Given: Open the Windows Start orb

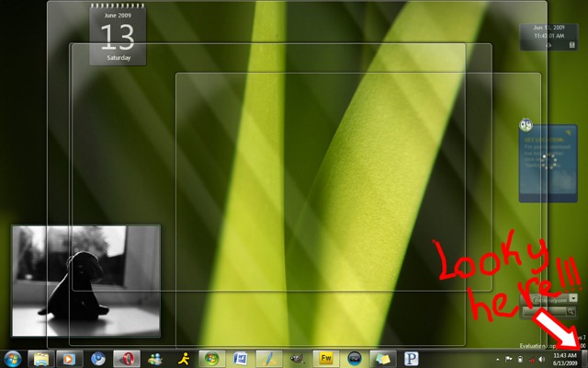Looking at the screenshot, I should (12, 359).
